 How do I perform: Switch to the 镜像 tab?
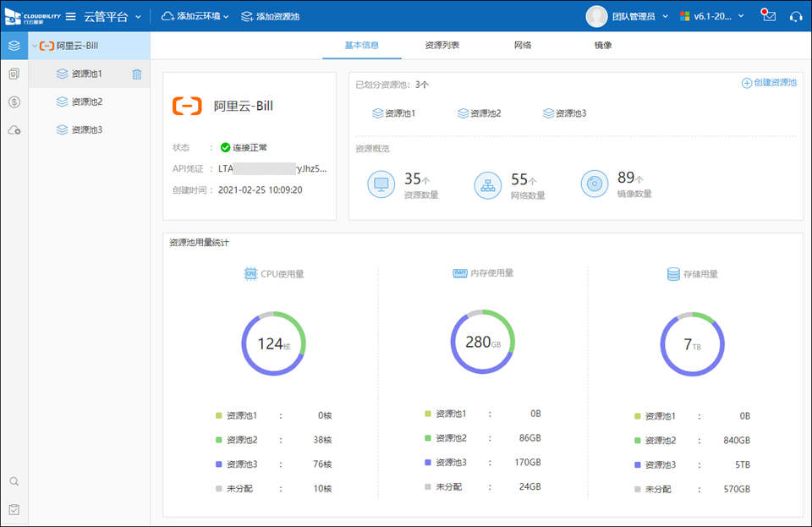603,46
